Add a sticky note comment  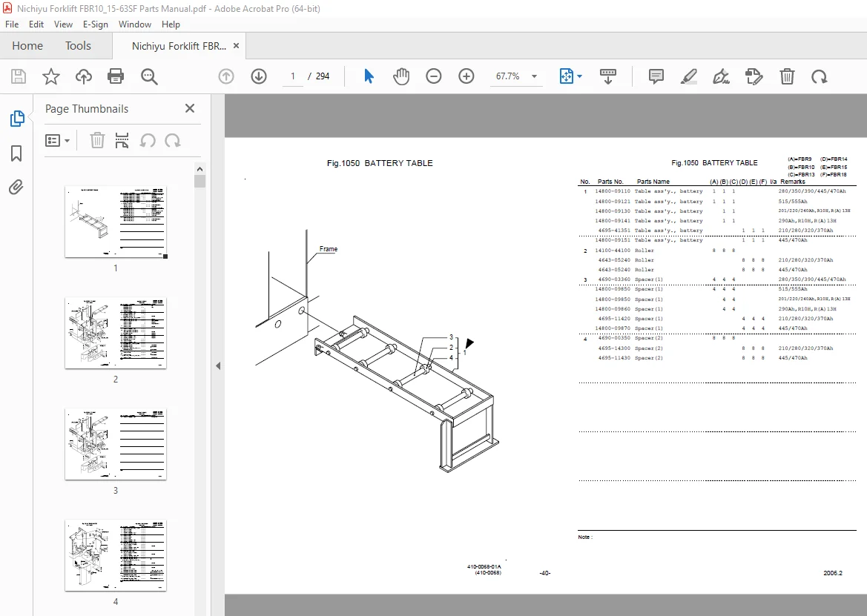click(656, 76)
